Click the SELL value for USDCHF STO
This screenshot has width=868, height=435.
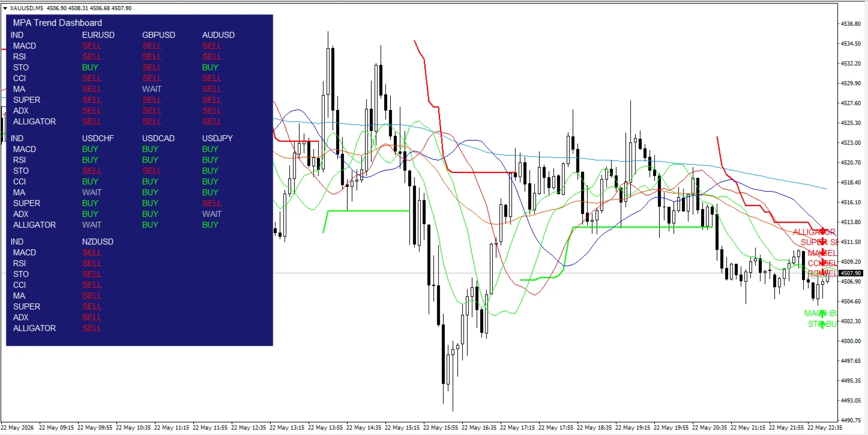[92, 171]
